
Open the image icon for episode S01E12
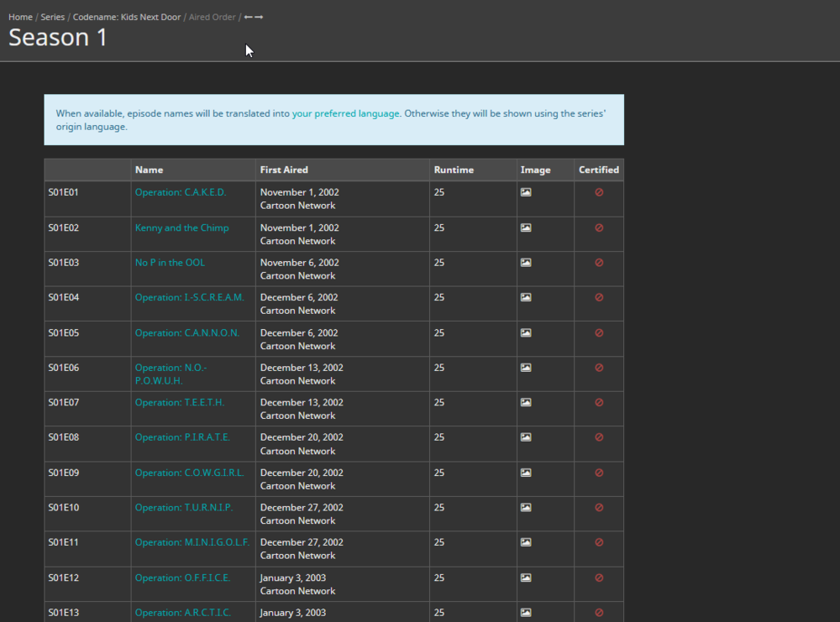click(x=526, y=578)
